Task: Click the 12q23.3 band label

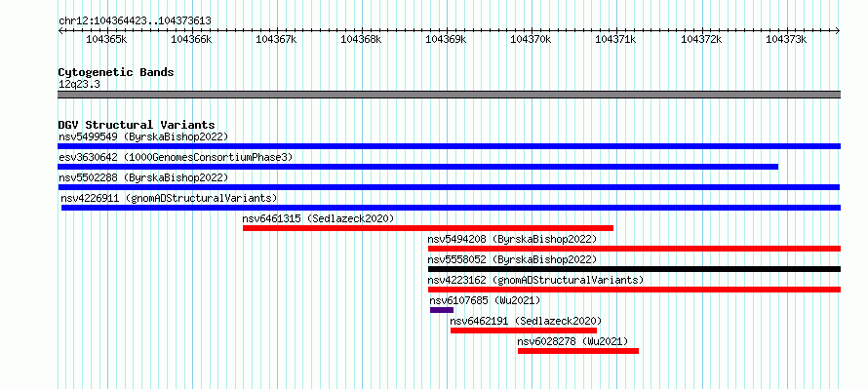Action: coord(80,85)
